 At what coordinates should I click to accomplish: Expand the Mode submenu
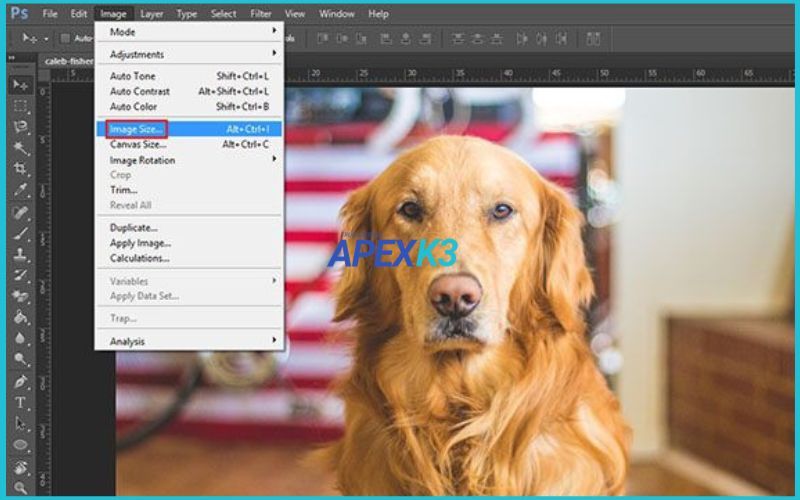click(x=190, y=32)
